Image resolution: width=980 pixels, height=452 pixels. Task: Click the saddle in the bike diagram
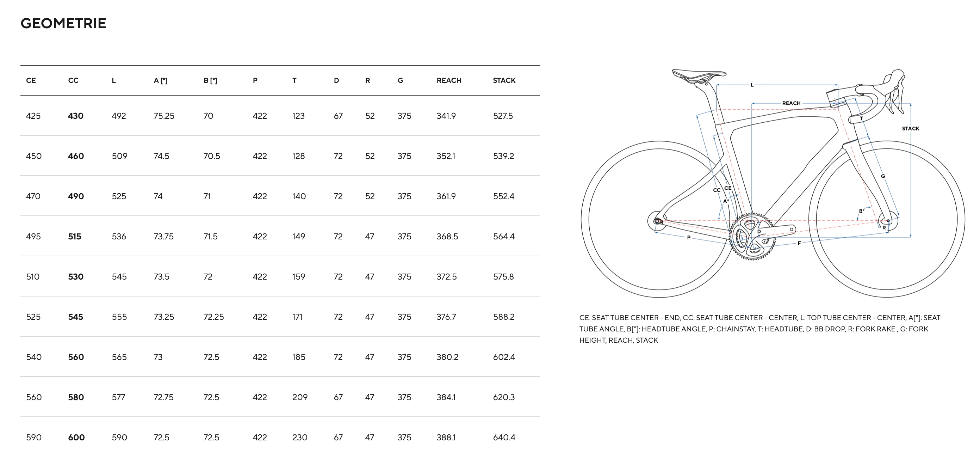[x=699, y=75]
